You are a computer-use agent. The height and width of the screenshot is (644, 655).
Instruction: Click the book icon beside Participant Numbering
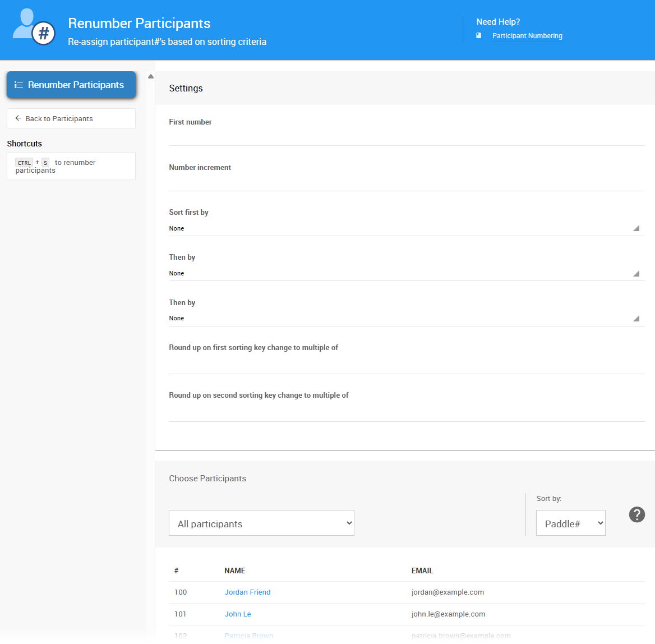click(478, 35)
